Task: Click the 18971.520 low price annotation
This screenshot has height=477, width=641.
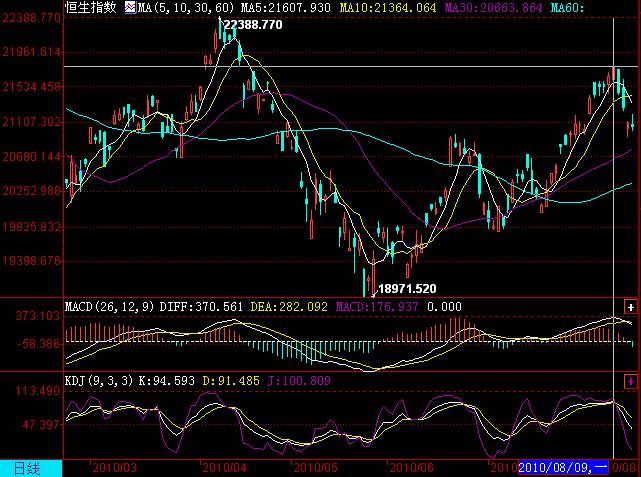Action: [407, 289]
